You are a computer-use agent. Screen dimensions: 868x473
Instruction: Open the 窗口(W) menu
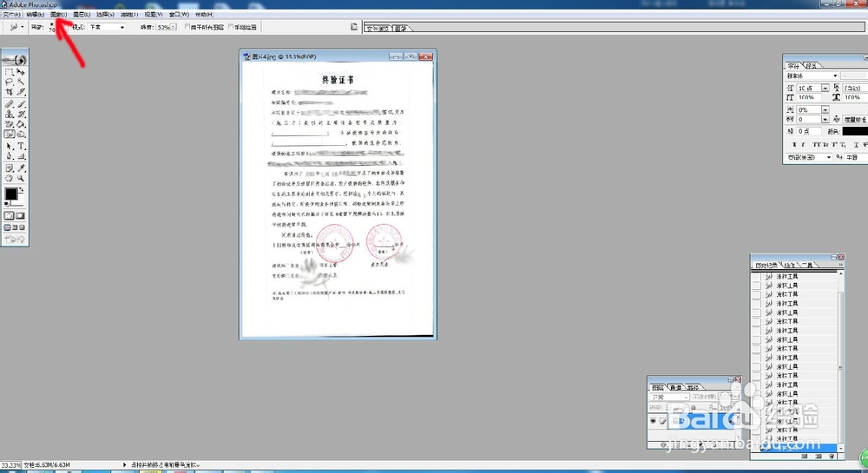pyautogui.click(x=179, y=15)
